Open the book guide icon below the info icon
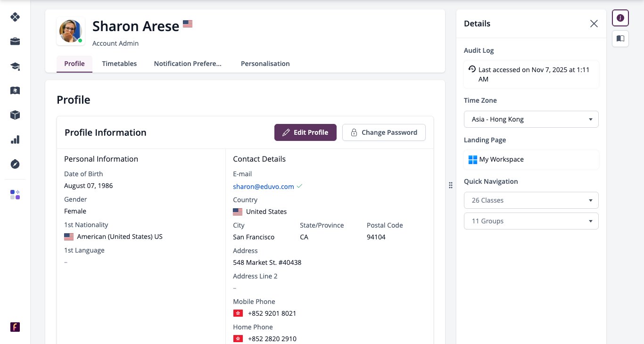 pos(620,39)
